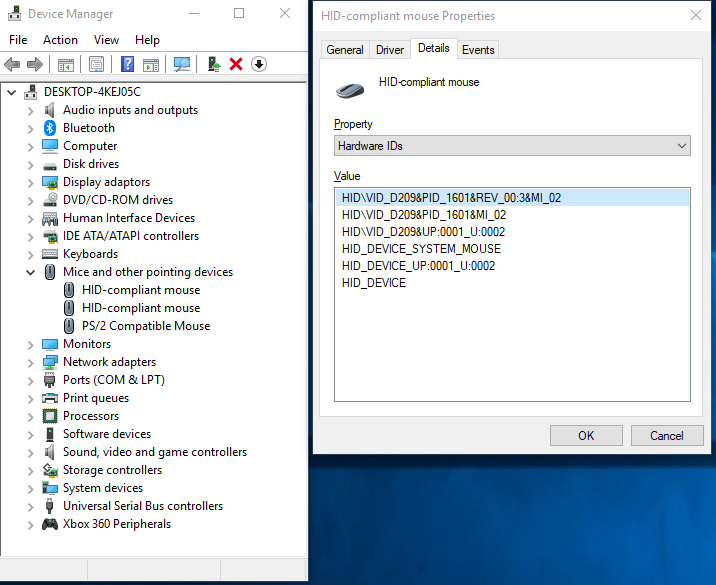This screenshot has width=716, height=585.
Task: Select the last value HID_DEVICE
Action: (374, 283)
